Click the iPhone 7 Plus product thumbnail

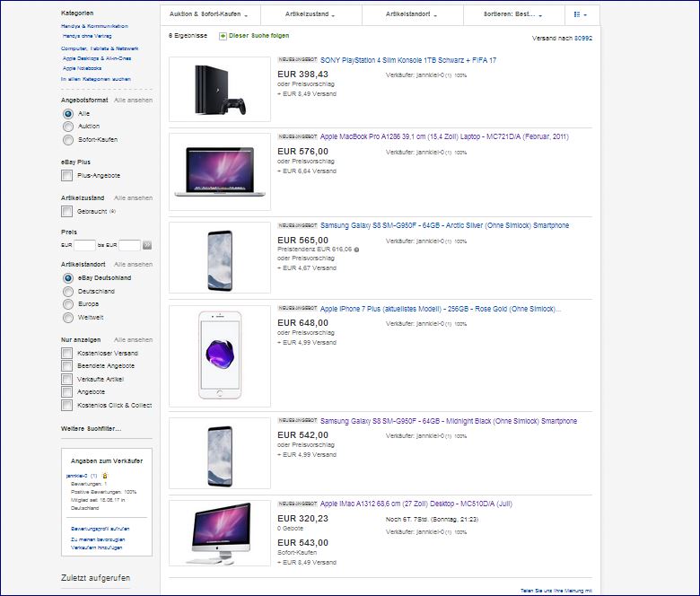[x=220, y=356]
